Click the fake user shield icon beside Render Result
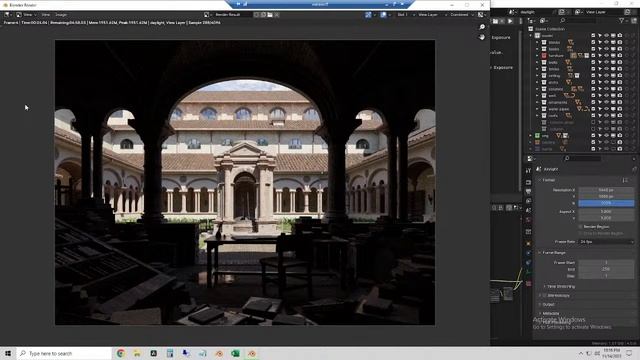 pyautogui.click(x=256, y=15)
